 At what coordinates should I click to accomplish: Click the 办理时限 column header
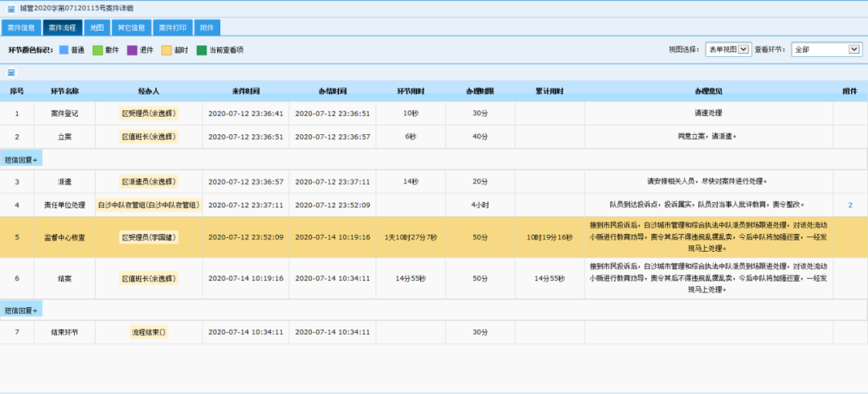pos(480,91)
